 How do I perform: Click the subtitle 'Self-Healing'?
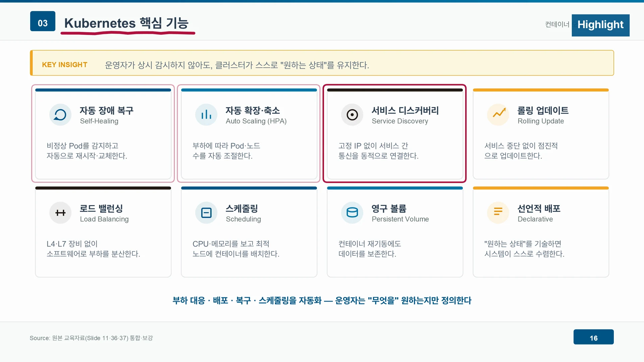click(99, 121)
